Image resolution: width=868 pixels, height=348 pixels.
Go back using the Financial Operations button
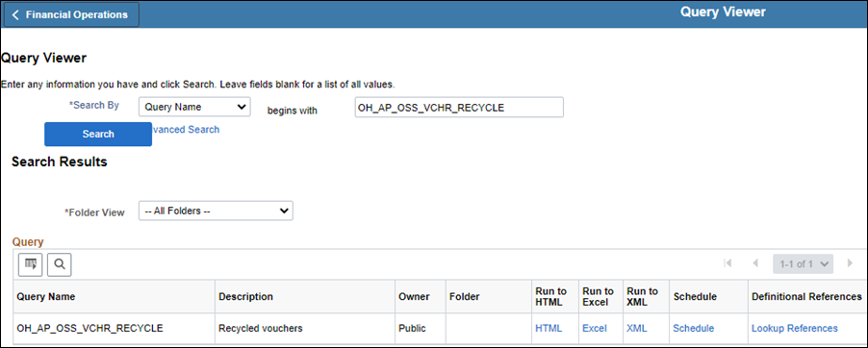(x=71, y=14)
